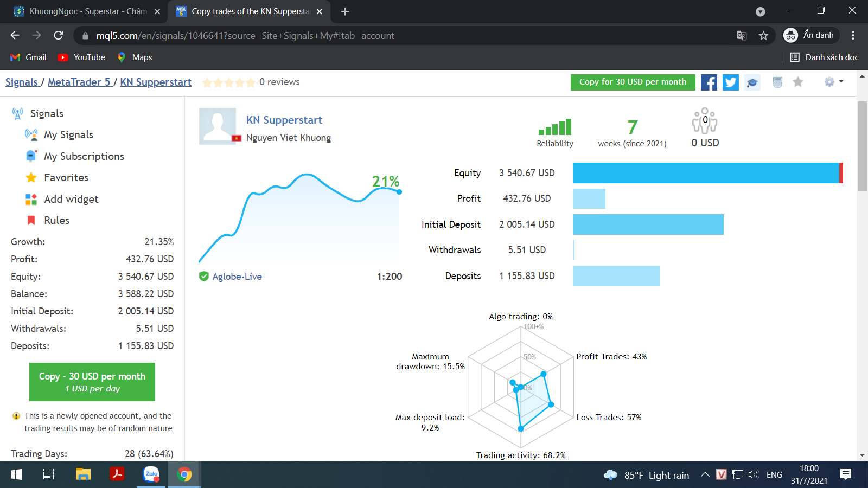Show hidden system tray icons
This screenshot has height=488, width=868.
705,475
